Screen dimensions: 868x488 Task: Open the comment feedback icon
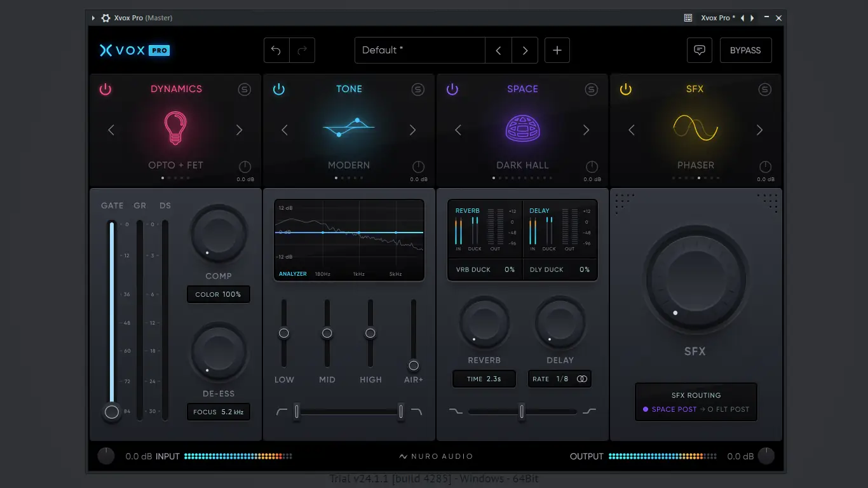coord(700,50)
